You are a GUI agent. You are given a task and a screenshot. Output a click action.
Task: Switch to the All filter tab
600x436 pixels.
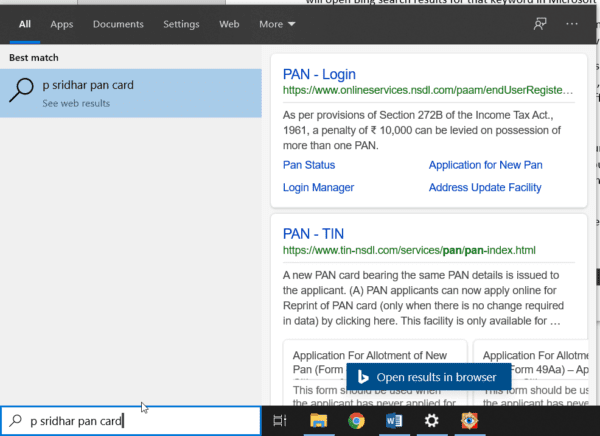tap(25, 24)
